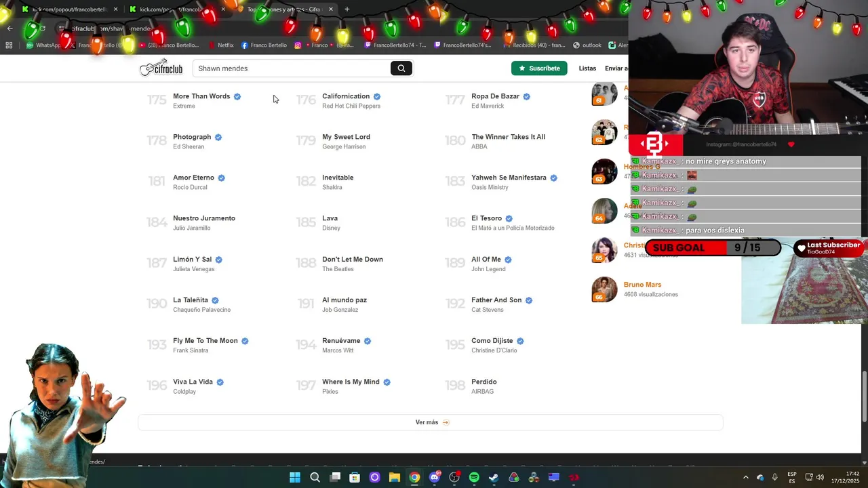Click artist name Frank Sinatra
This screenshot has width=868, height=488.
[191, 350]
